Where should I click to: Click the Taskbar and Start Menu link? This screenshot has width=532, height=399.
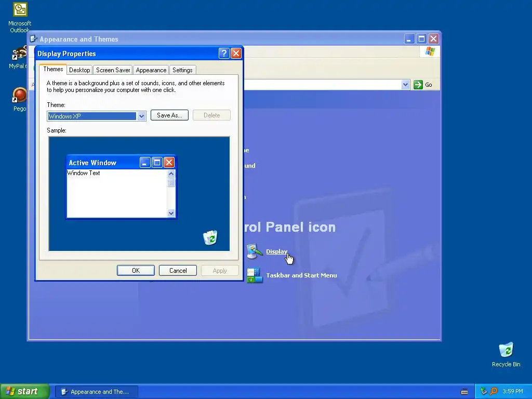coord(301,275)
